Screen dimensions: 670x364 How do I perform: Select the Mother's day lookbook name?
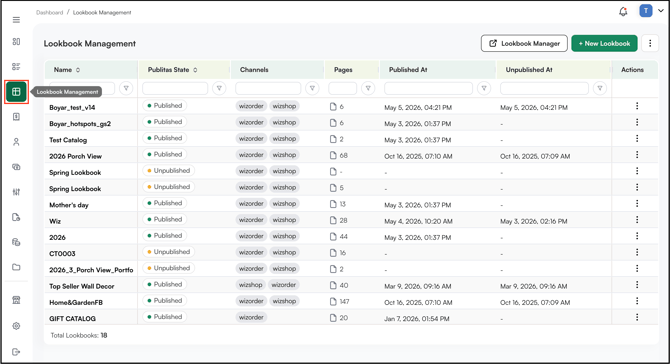coord(69,205)
